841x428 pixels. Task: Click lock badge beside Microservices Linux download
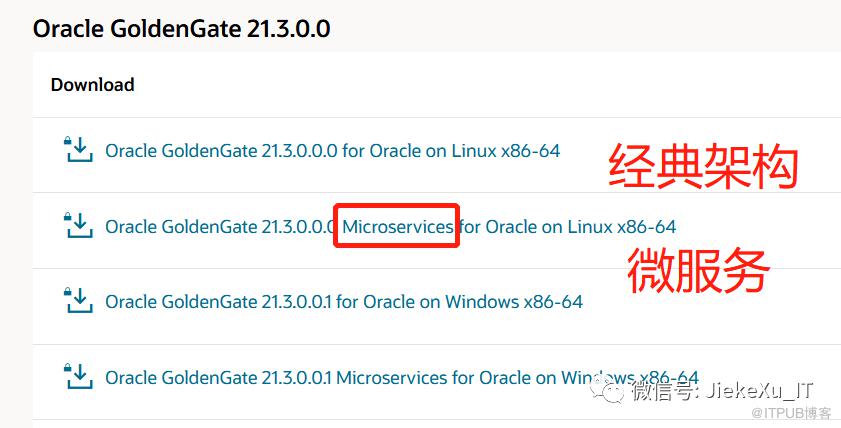coord(67,219)
